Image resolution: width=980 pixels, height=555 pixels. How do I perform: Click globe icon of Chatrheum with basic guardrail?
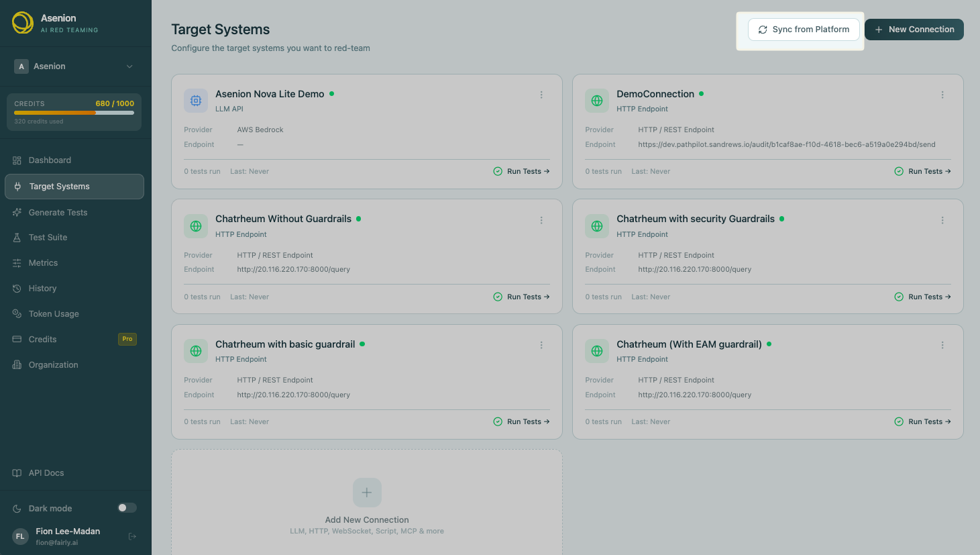196,351
